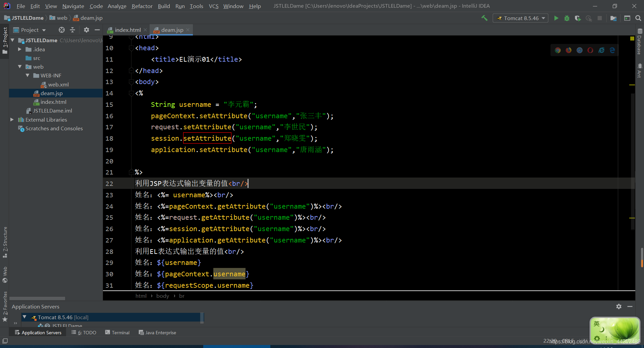
Task: Expand External Libraries node
Action: pyautogui.click(x=12, y=120)
